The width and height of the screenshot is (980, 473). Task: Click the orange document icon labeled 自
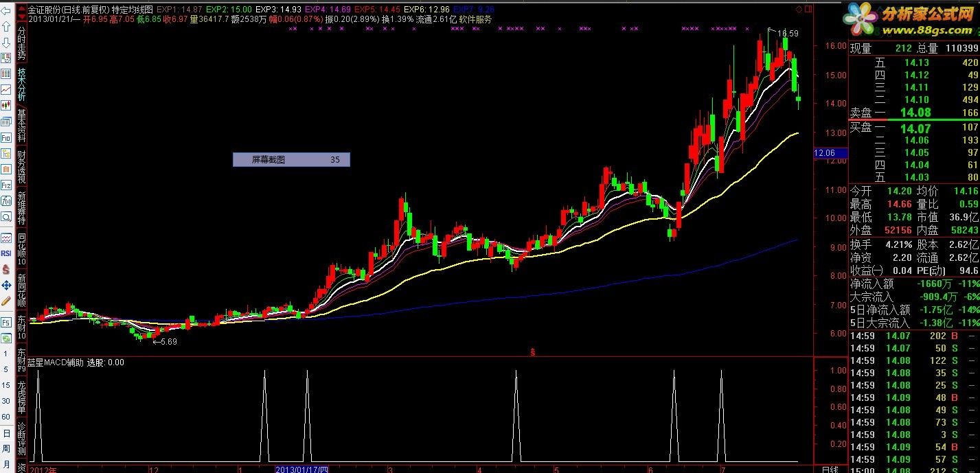pyautogui.click(x=5, y=169)
